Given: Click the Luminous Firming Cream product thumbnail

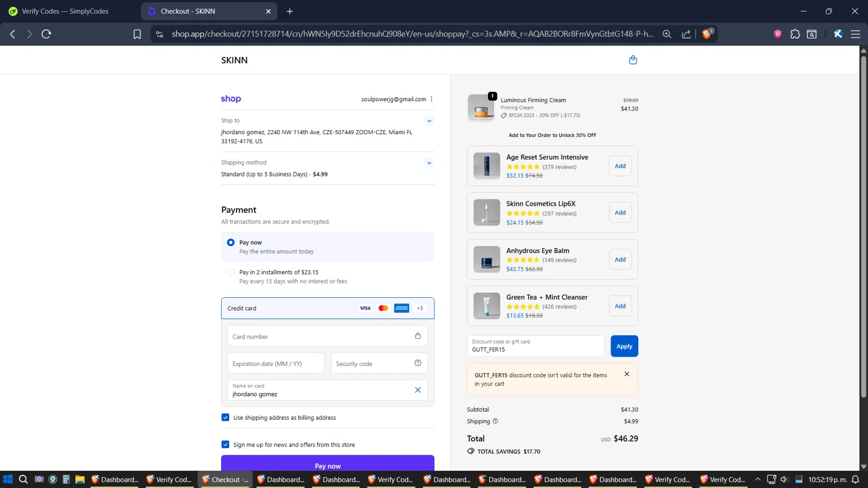Looking at the screenshot, I should pyautogui.click(x=481, y=108).
